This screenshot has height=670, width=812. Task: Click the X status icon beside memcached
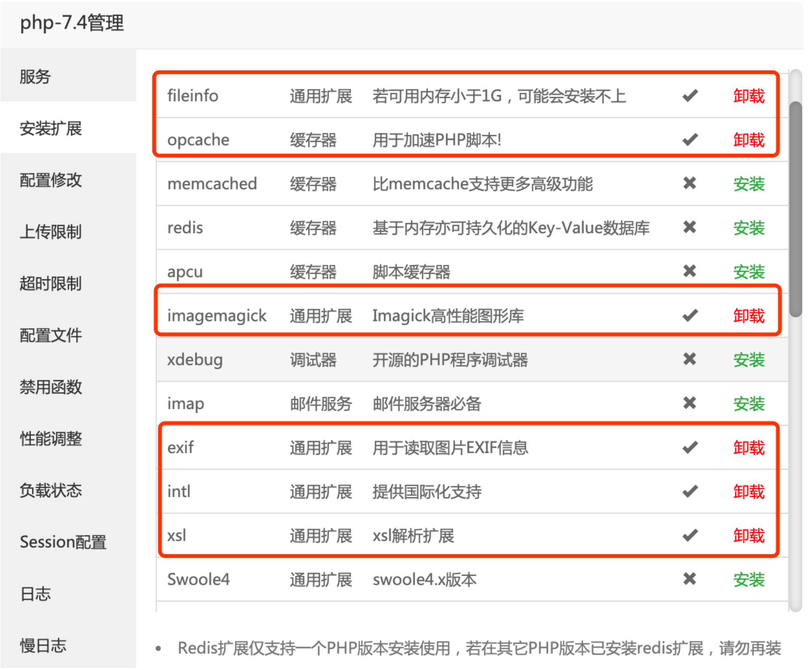point(690,183)
